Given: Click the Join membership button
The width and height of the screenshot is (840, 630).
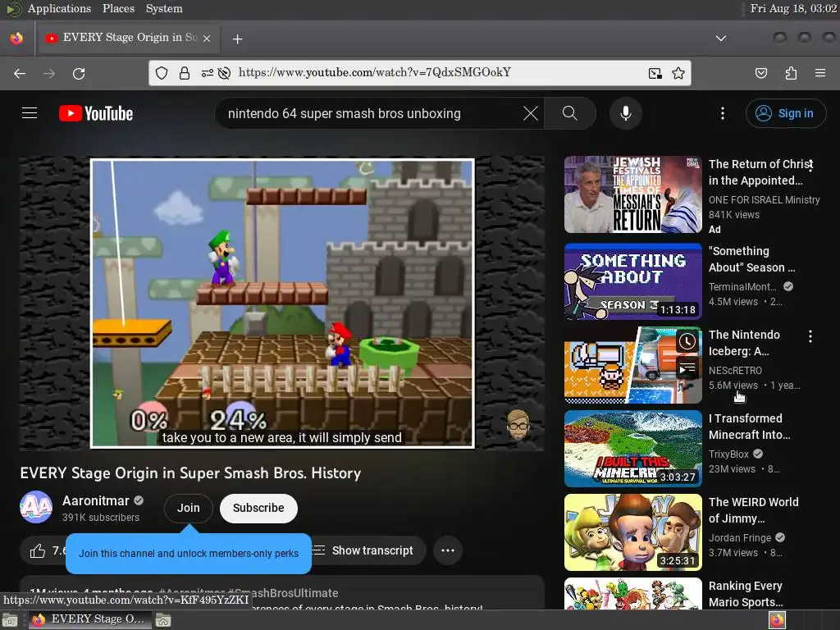Looking at the screenshot, I should point(189,508).
